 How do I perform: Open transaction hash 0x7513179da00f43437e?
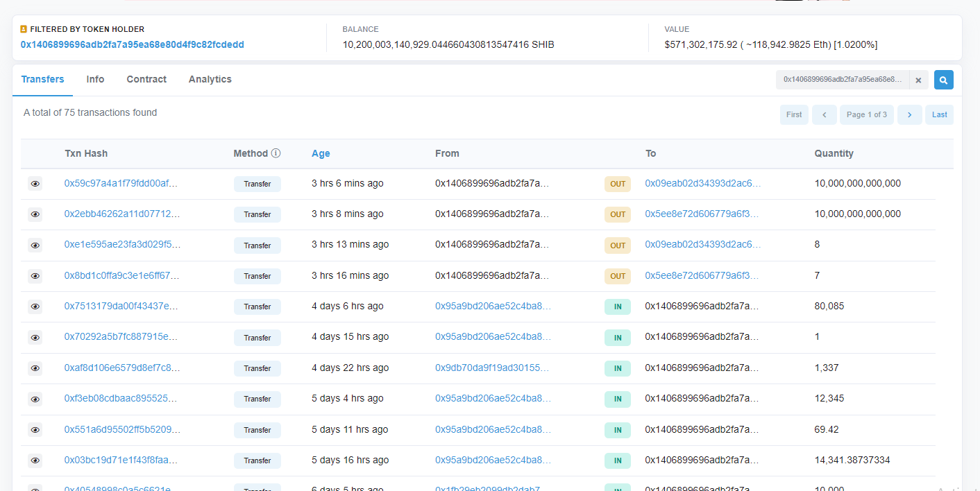(x=121, y=307)
